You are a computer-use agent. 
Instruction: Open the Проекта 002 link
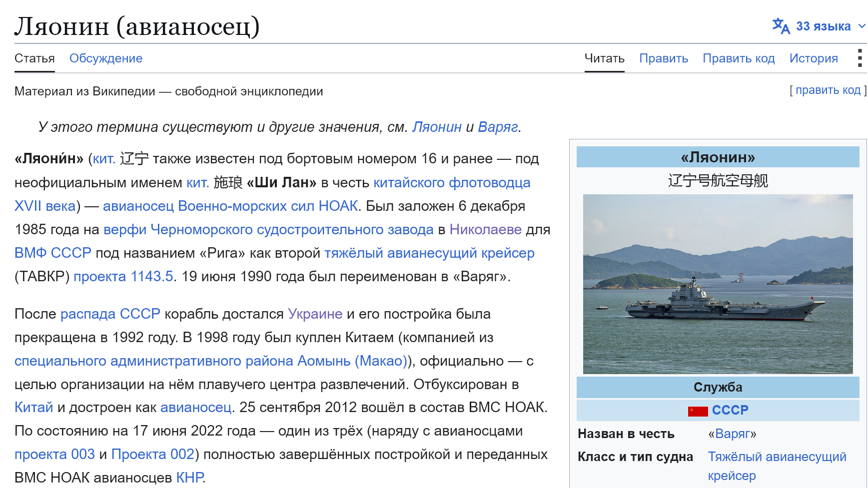tap(152, 454)
